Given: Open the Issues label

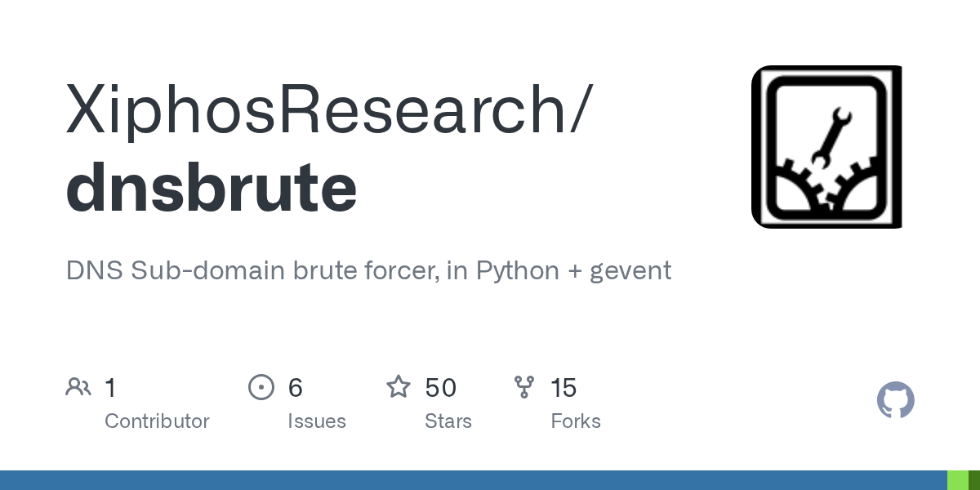Looking at the screenshot, I should pos(317,421).
